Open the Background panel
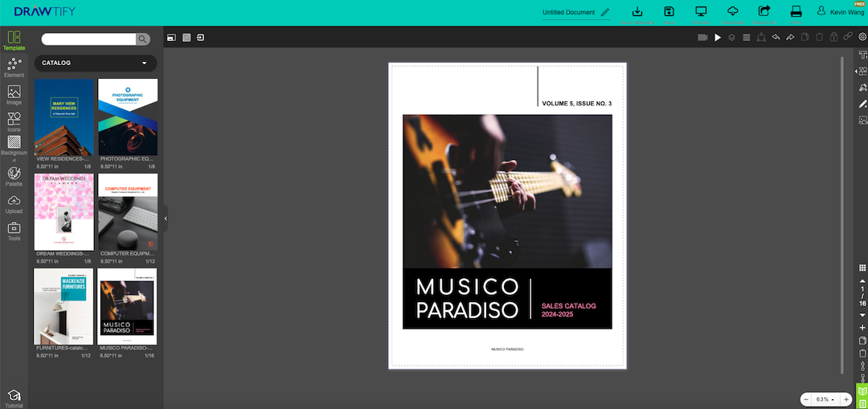The height and width of the screenshot is (409, 868). coord(14,149)
